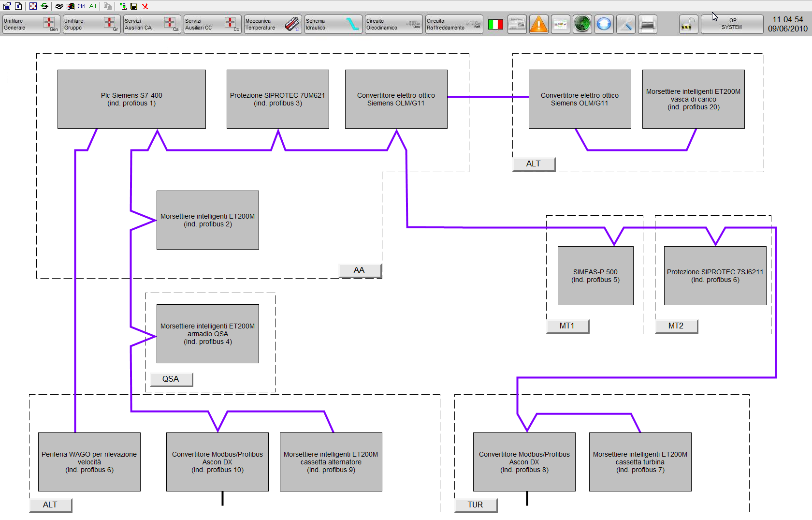Select Convertitore Modbus/Profibus profibus 8 block
Viewport: 812px width, 520px height.
click(524, 462)
